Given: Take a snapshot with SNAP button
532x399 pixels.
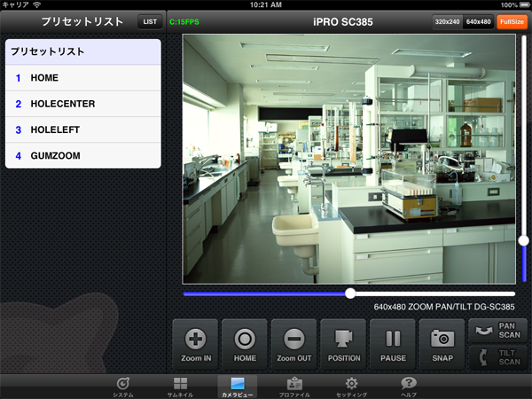Looking at the screenshot, I should 442,343.
